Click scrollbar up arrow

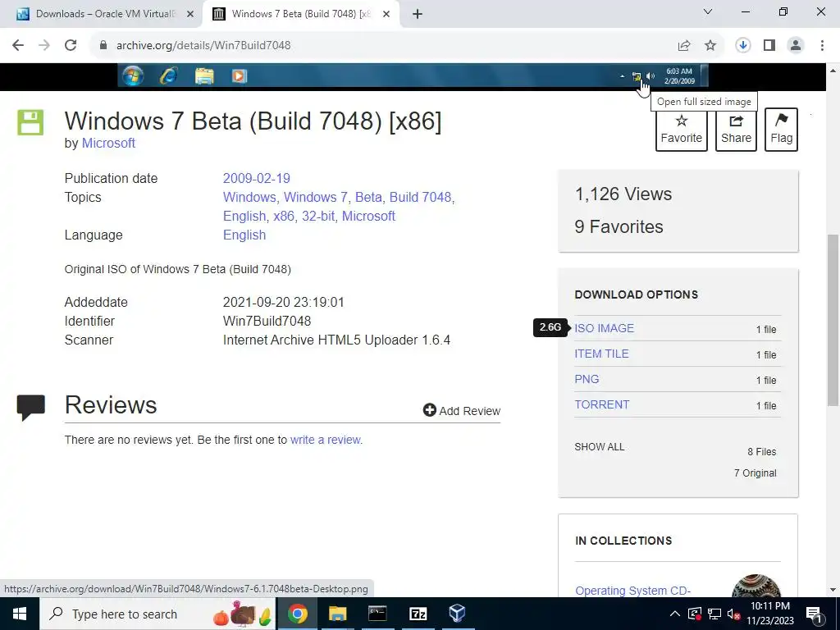click(833, 71)
